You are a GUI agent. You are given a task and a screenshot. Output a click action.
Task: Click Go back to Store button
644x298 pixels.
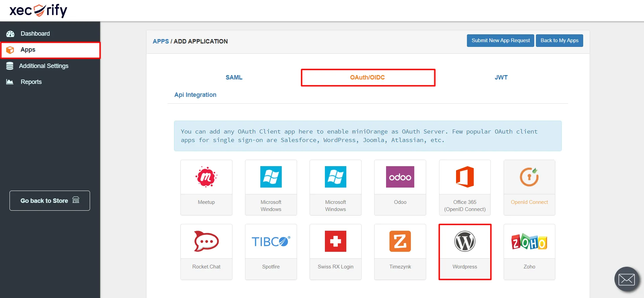pyautogui.click(x=50, y=200)
